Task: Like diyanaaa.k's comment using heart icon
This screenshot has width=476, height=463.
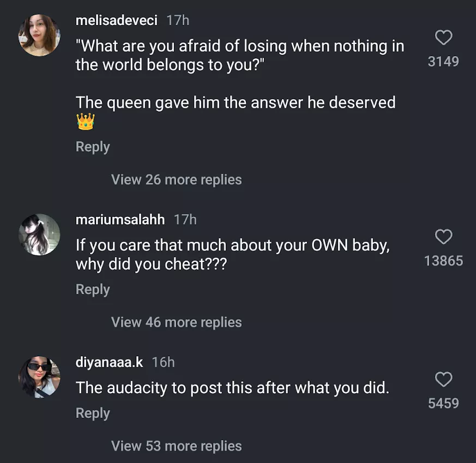Action: coord(443,380)
